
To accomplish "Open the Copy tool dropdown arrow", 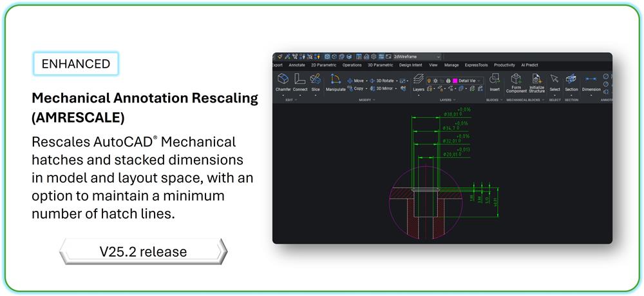I will [x=367, y=88].
